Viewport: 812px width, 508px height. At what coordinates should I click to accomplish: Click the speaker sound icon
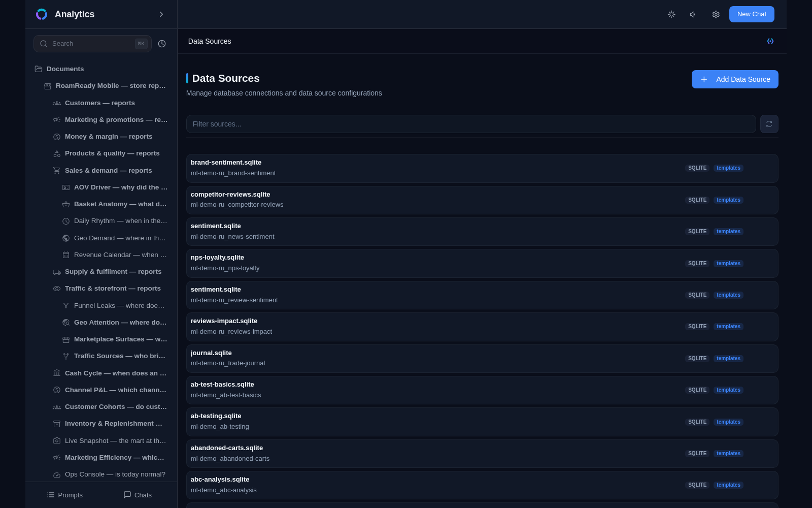click(693, 14)
